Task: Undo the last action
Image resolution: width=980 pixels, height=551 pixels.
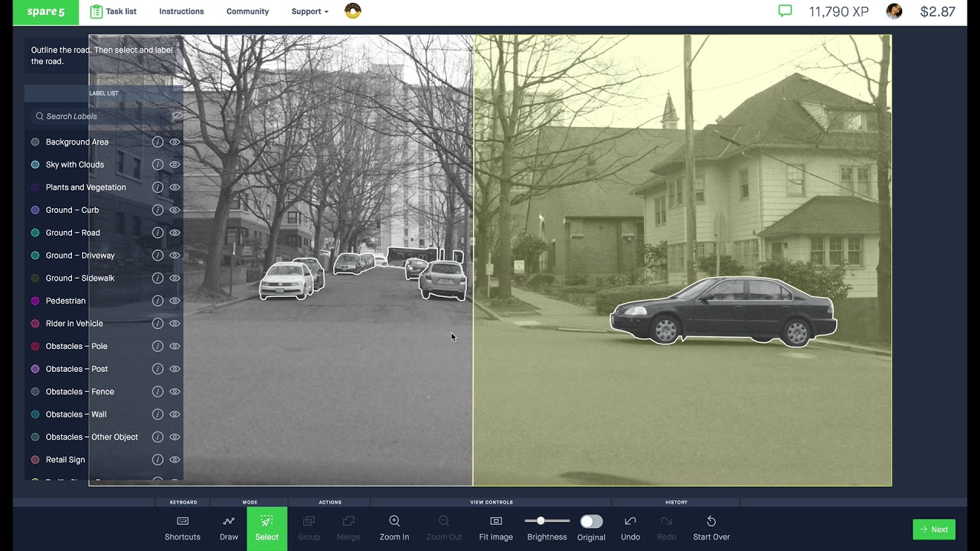Action: coord(630,528)
